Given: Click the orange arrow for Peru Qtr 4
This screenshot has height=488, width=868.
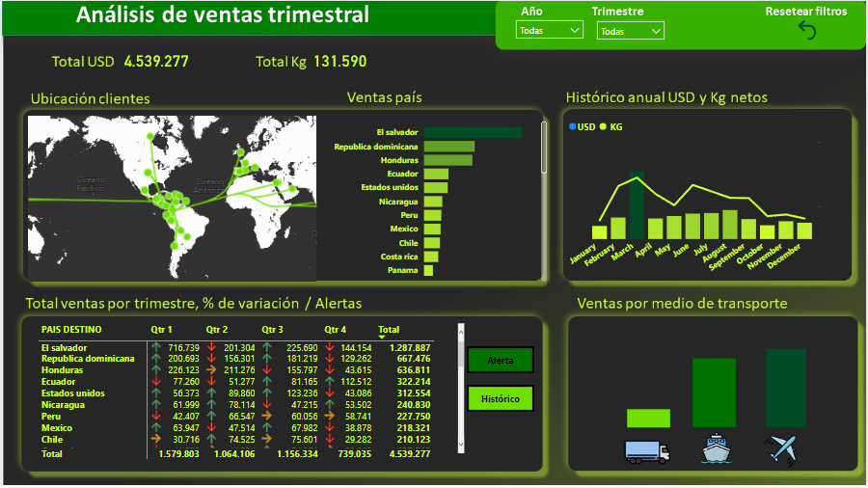Looking at the screenshot, I should pyautogui.click(x=330, y=416).
